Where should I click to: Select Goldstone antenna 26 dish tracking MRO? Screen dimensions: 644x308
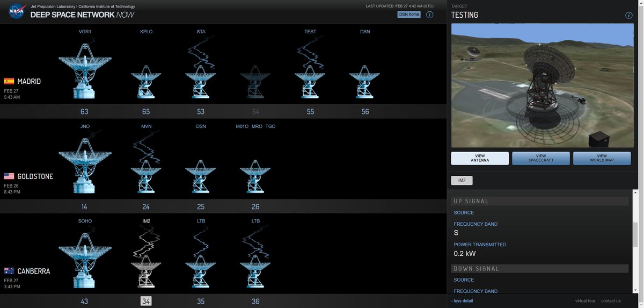click(255, 176)
